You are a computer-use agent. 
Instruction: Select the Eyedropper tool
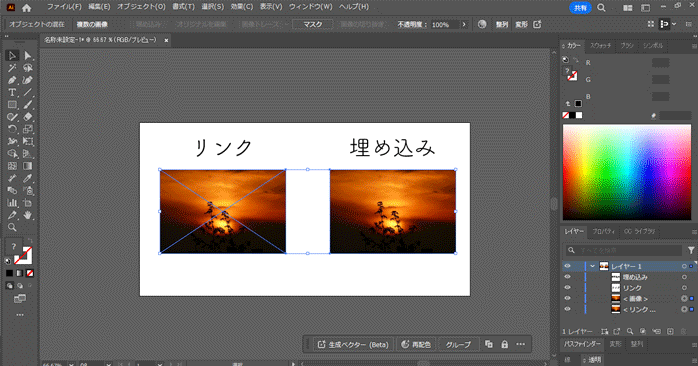[28, 178]
